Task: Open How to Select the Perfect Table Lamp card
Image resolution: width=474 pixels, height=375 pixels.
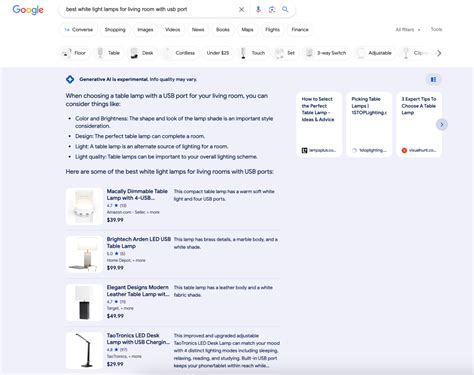Action: pos(319,124)
